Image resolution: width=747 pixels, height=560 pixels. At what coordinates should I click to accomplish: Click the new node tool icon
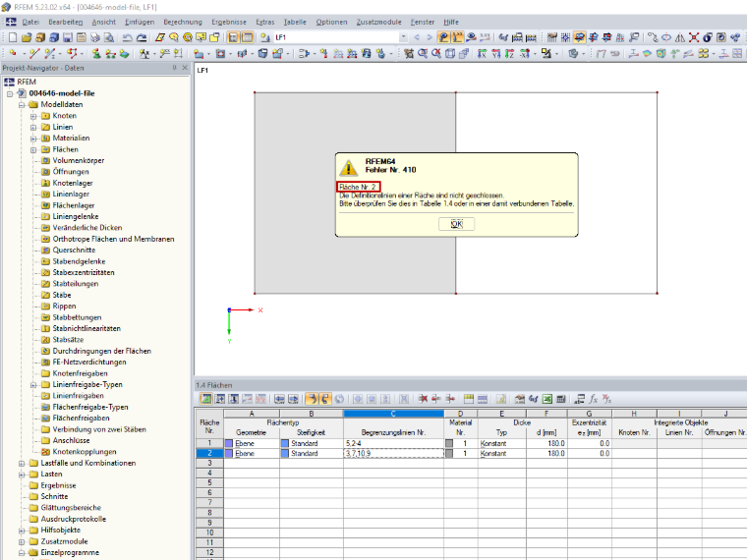click(13, 53)
